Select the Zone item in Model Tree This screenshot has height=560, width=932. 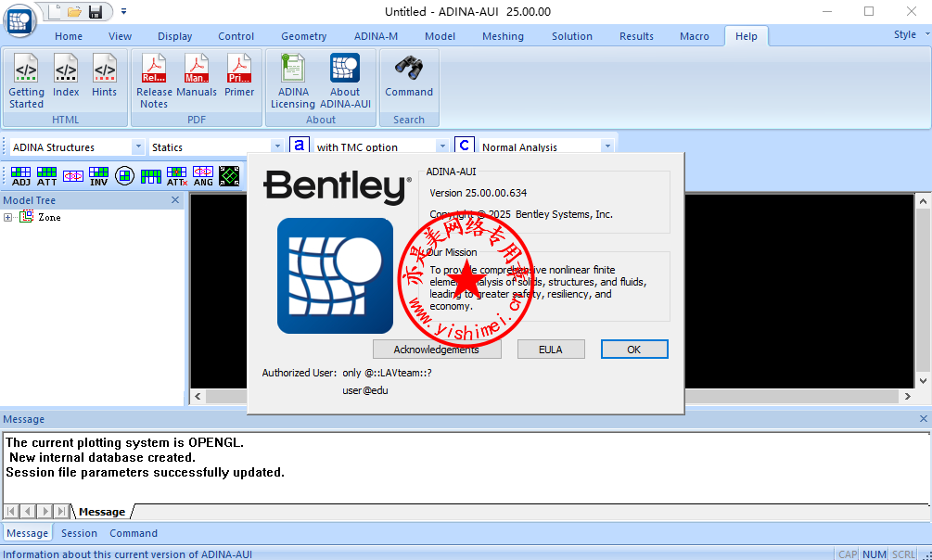tap(49, 218)
